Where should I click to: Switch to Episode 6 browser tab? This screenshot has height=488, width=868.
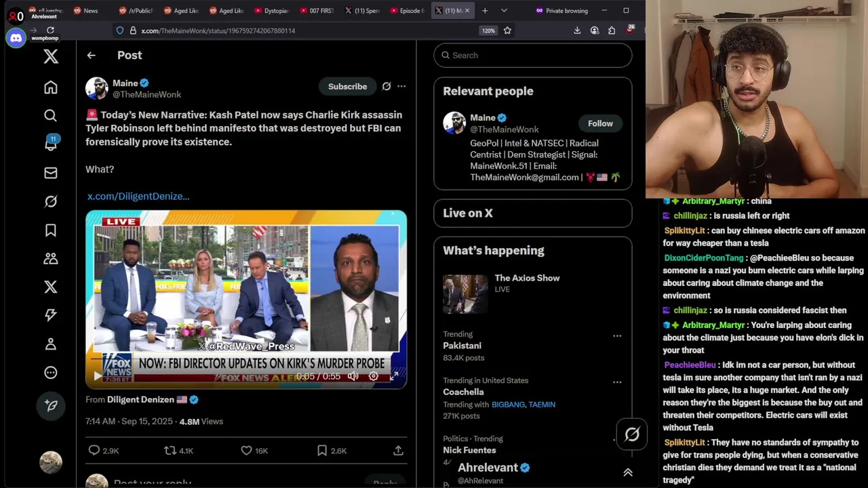tap(408, 10)
